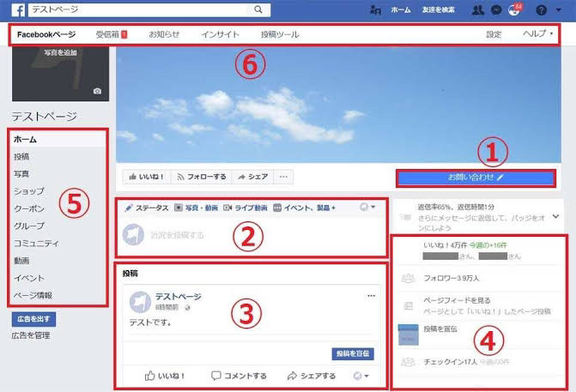The height and width of the screenshot is (392, 576).
Task: Click the help question mark icon
Action: (x=541, y=10)
